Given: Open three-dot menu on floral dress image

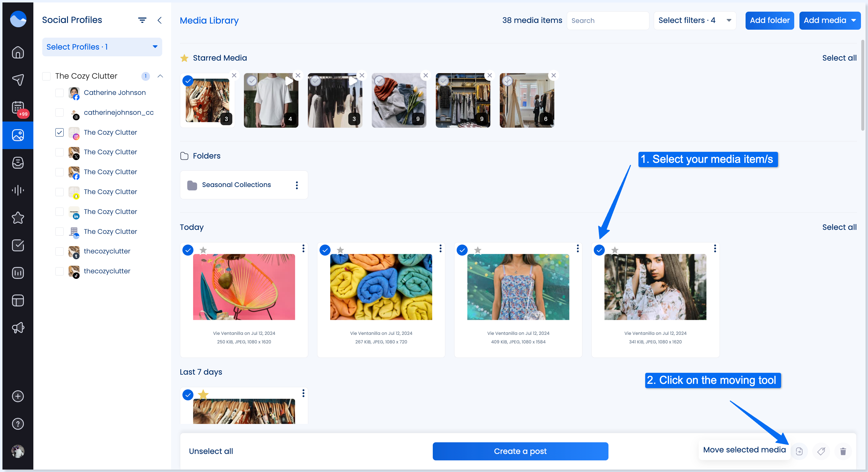Looking at the screenshot, I should coord(578,249).
